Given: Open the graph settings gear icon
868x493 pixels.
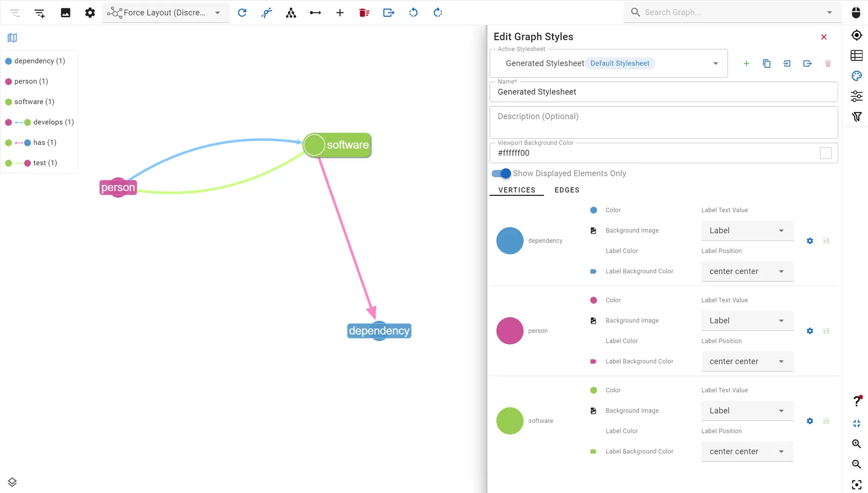Looking at the screenshot, I should tap(90, 12).
